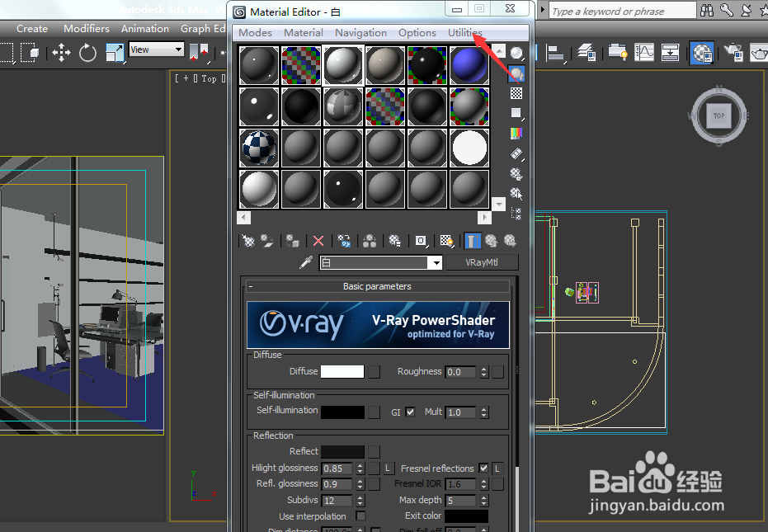
Task: Click Get Material icon in Material Editor
Action: point(248,241)
